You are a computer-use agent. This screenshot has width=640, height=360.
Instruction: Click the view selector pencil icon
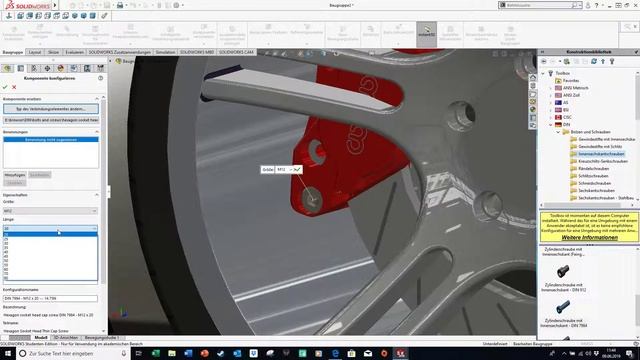(104, 16)
